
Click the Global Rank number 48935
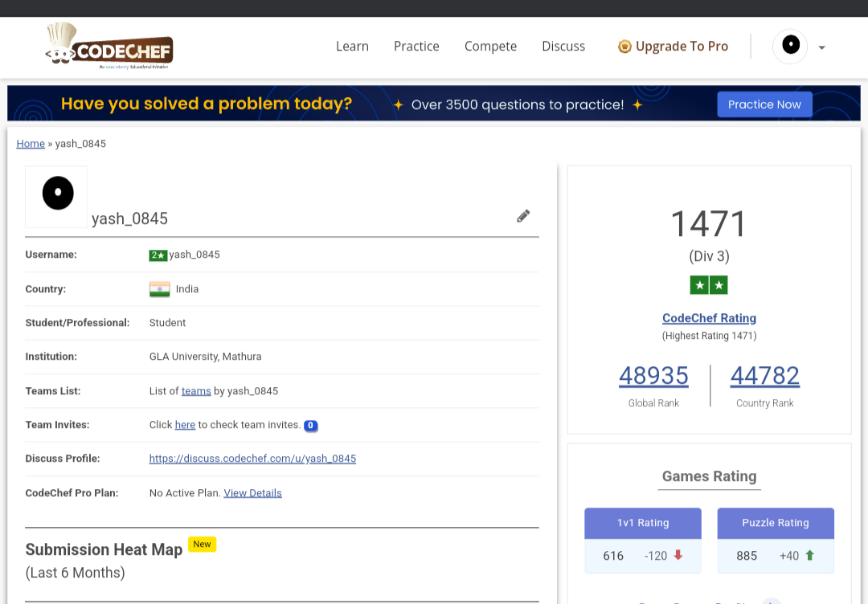tap(653, 376)
